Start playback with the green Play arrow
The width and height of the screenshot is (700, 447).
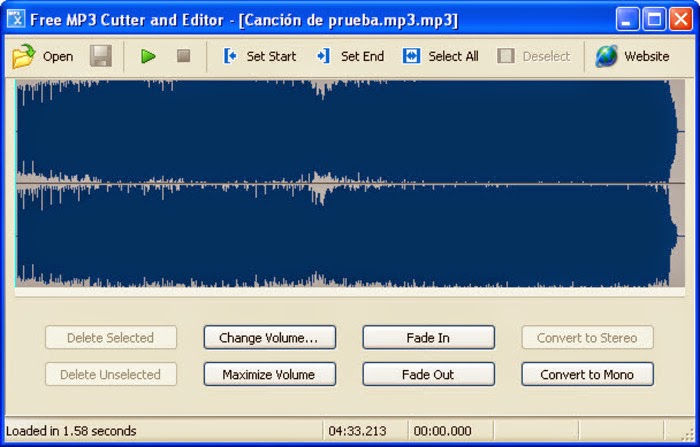[148, 56]
